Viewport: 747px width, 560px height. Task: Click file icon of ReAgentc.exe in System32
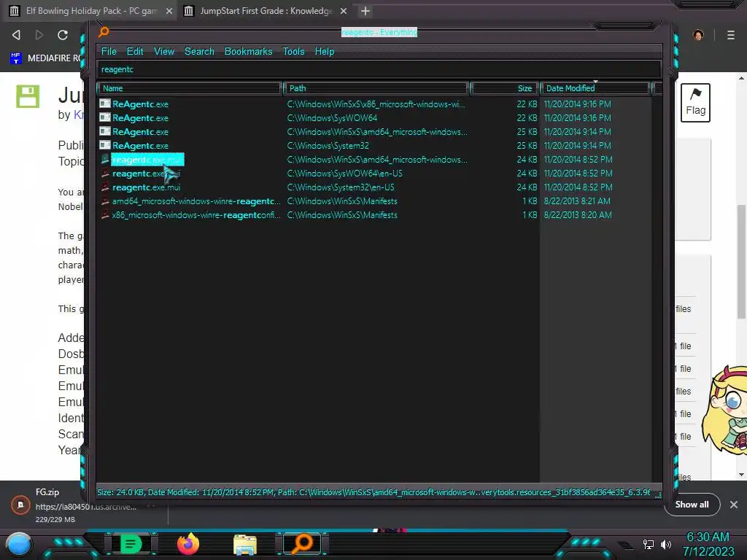105,145
